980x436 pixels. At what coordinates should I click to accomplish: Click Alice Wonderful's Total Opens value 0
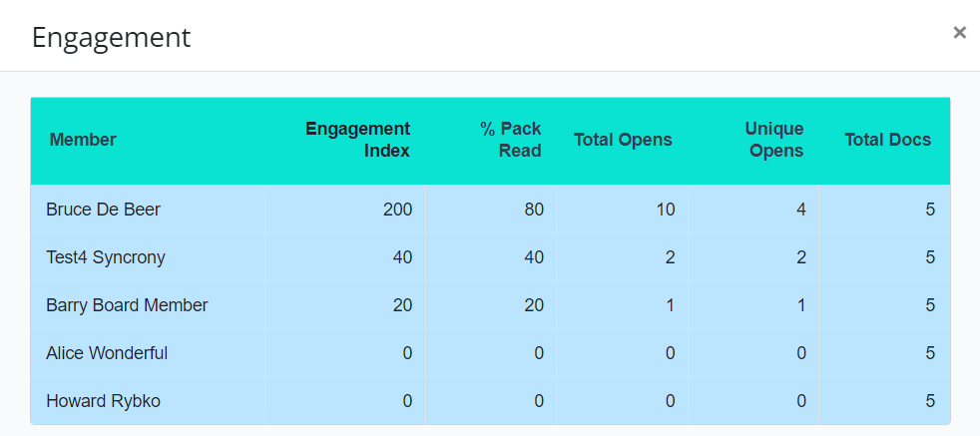[670, 353]
